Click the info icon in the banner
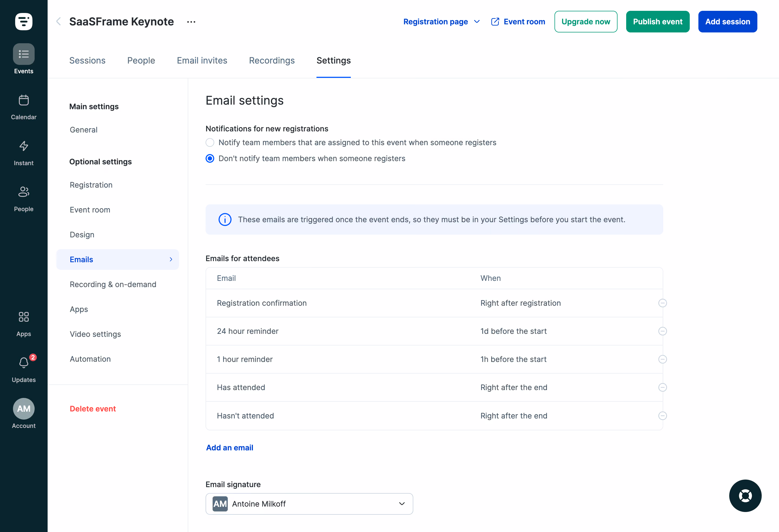Image resolution: width=779 pixels, height=532 pixels. pyautogui.click(x=225, y=220)
